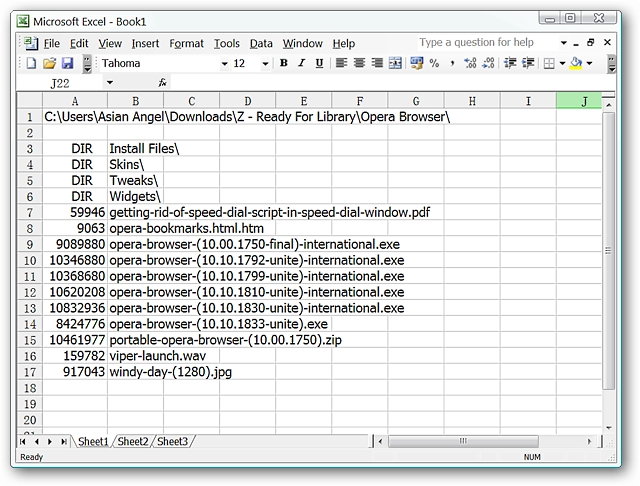This screenshot has width=640, height=486.
Task: Select the Sheet1 tab
Action: [x=93, y=442]
